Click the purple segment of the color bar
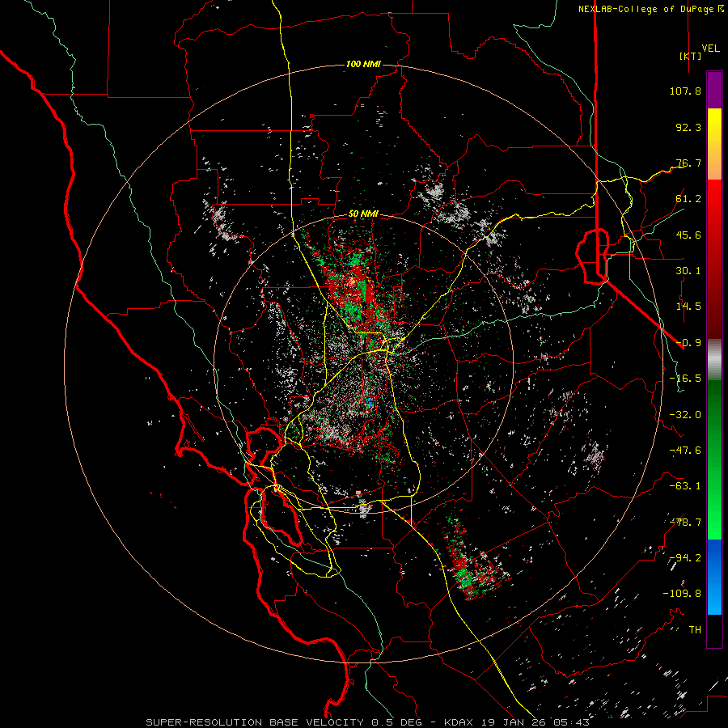This screenshot has height=728, width=728. point(714,90)
